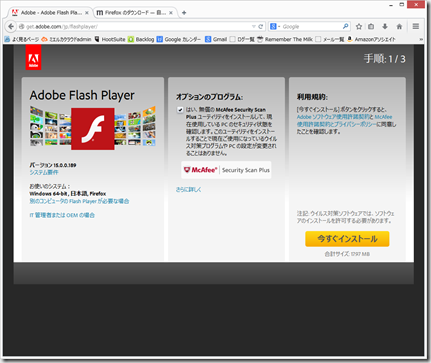Viewport: 431px width, 363px height.
Task: Open the Amazonアソシエイト bookmark
Action: pyautogui.click(x=371, y=39)
